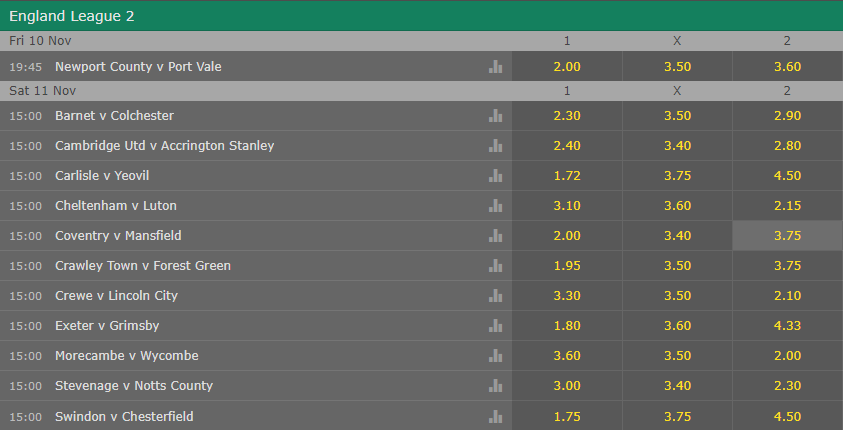Pick draw odds 3.50 for Barnet v Colchester
843x430 pixels.
[677, 116]
